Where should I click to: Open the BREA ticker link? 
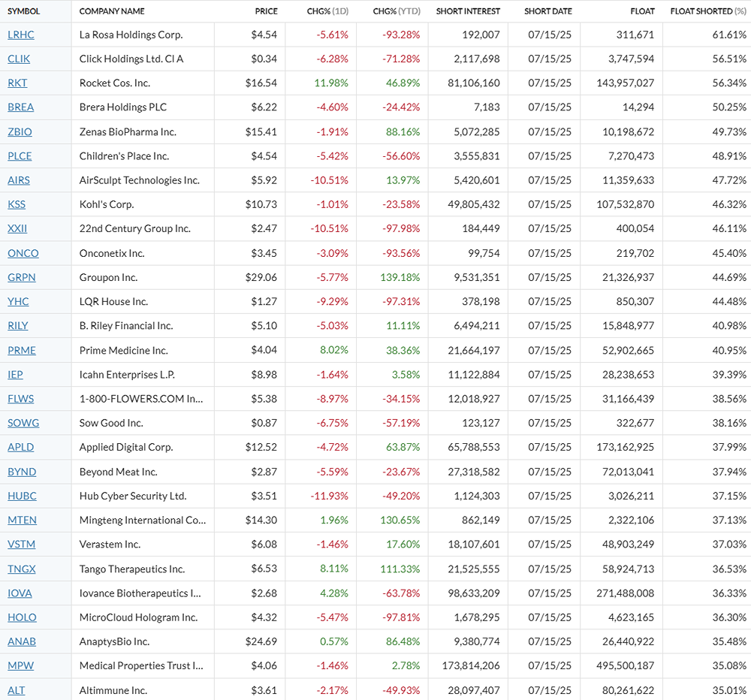(20, 107)
